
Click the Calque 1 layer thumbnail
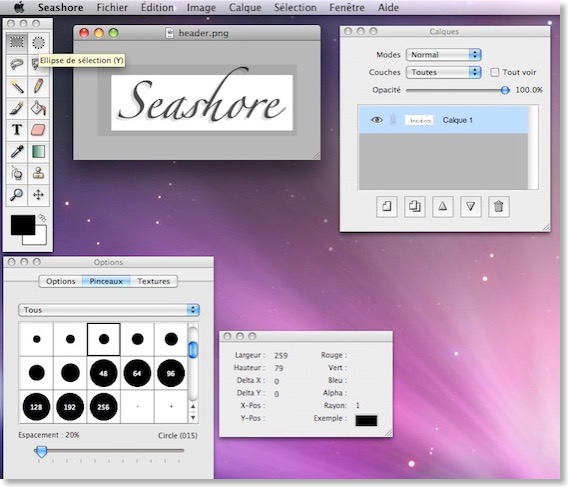tap(419, 120)
